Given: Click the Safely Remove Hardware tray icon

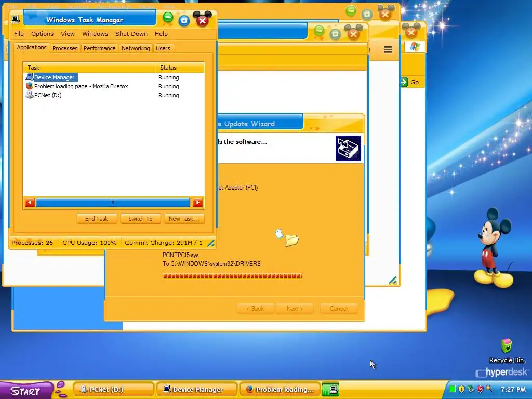Looking at the screenshot, I should coord(471,389).
